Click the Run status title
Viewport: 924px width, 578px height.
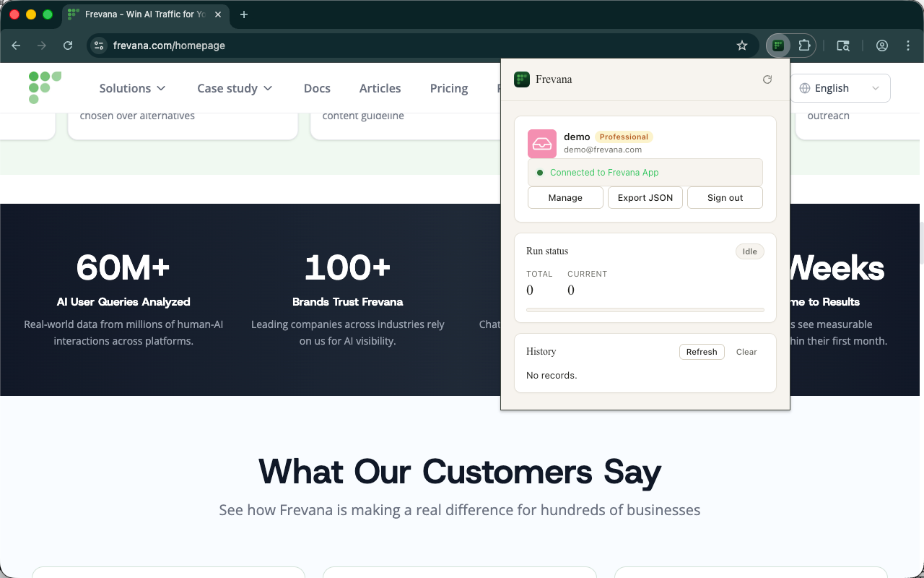[x=547, y=251]
